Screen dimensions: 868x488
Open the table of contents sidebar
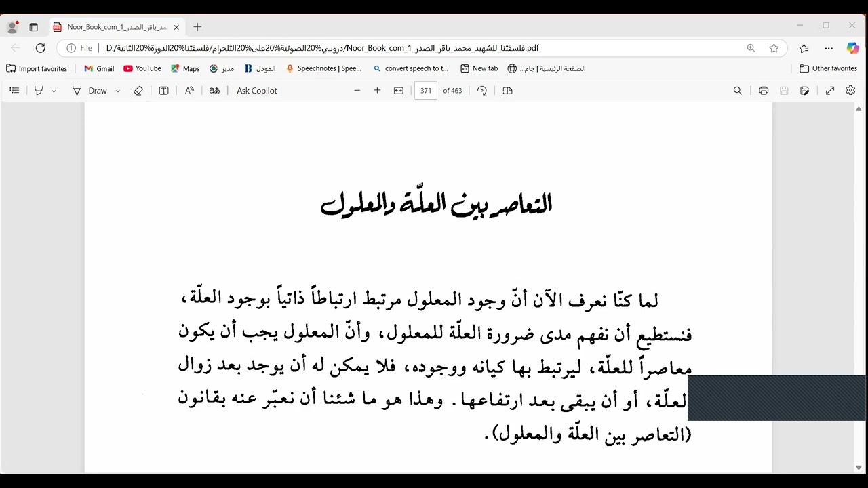pyautogui.click(x=14, y=91)
